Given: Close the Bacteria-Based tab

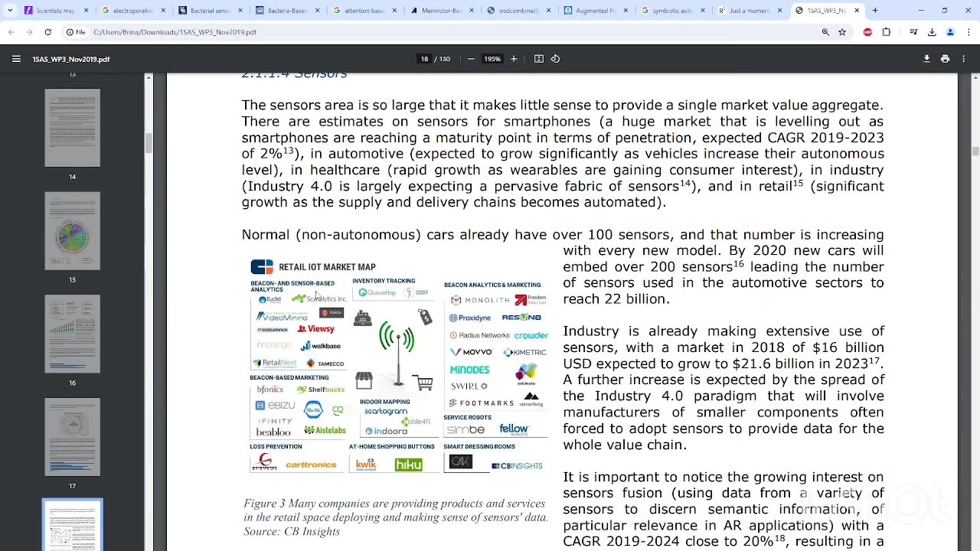Looking at the screenshot, I should [317, 11].
